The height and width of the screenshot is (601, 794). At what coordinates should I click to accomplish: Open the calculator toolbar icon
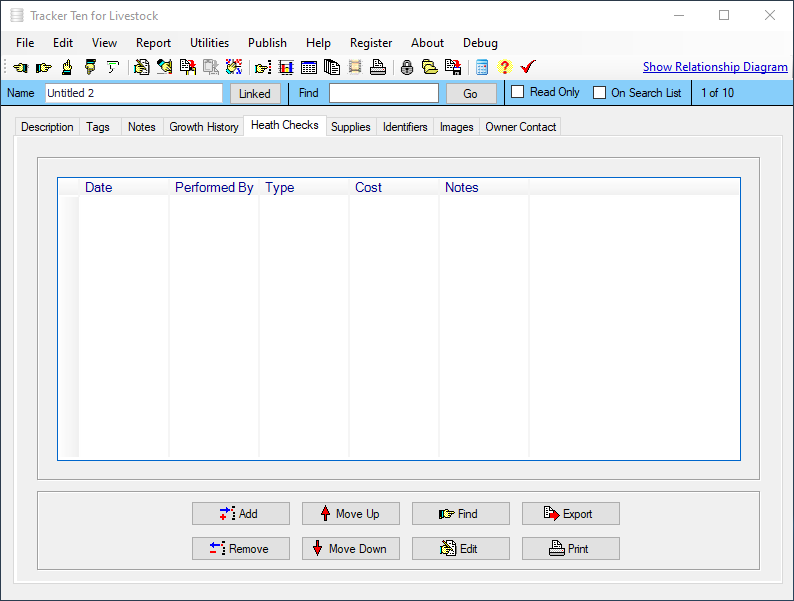click(482, 67)
